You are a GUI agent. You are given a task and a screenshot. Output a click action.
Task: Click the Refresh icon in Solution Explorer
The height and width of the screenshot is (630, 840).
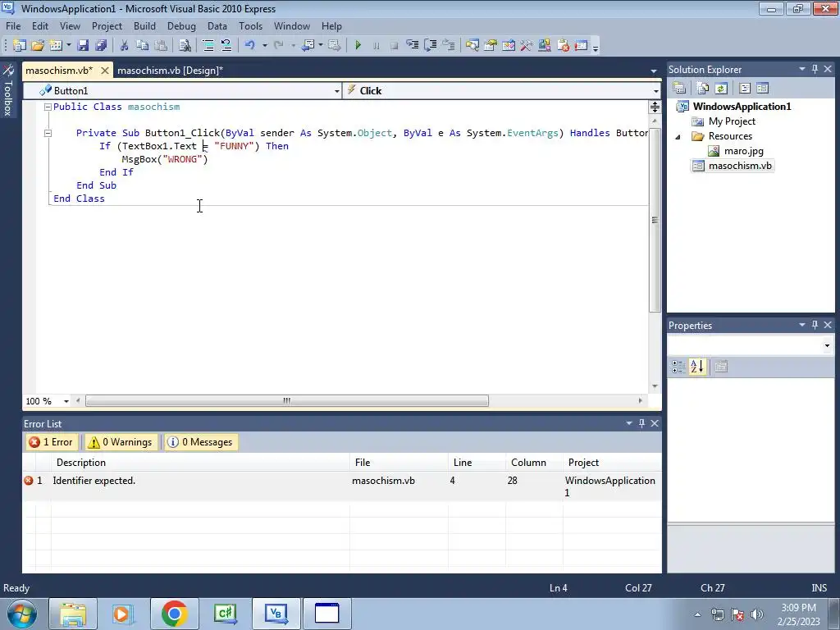tap(721, 89)
